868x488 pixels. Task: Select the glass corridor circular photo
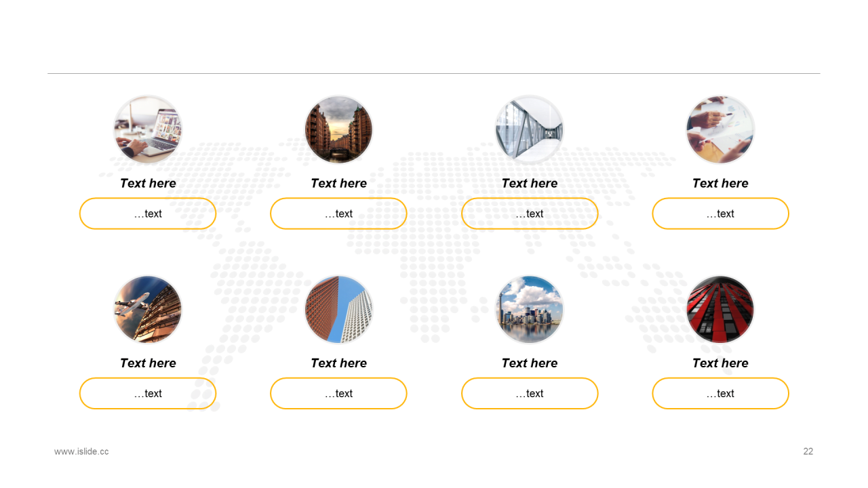(x=530, y=129)
